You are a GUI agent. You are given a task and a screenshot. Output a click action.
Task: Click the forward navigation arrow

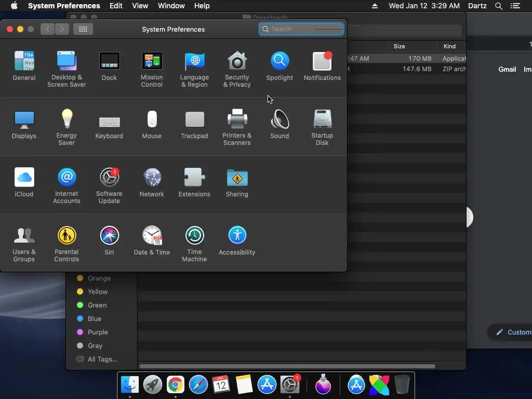(62, 29)
